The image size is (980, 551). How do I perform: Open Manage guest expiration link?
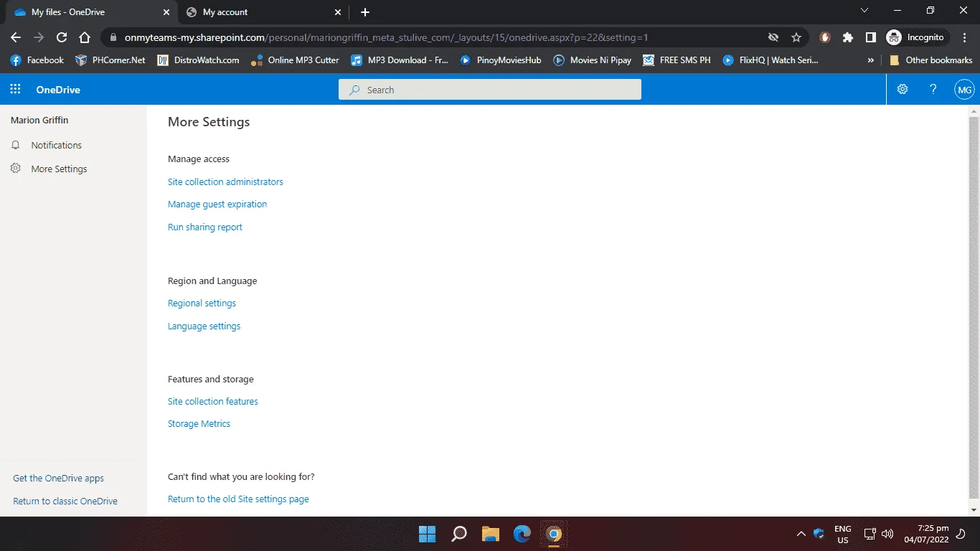click(x=217, y=204)
